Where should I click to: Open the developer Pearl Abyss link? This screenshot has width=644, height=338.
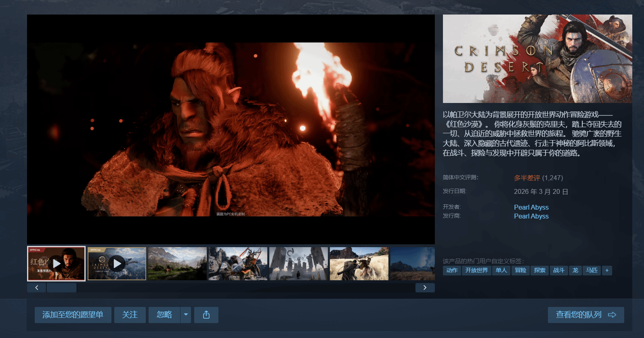click(531, 207)
